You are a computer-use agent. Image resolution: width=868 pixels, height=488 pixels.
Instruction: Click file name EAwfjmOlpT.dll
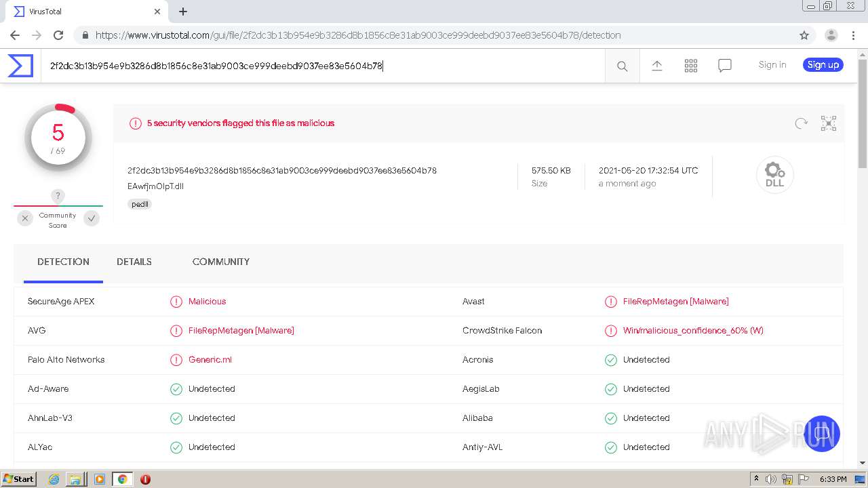(x=155, y=186)
